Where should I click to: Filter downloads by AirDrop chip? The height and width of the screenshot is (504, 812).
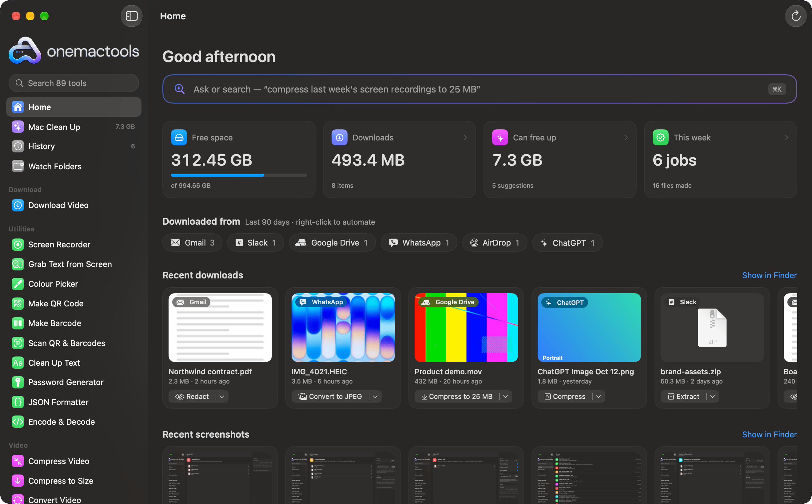tap(495, 243)
